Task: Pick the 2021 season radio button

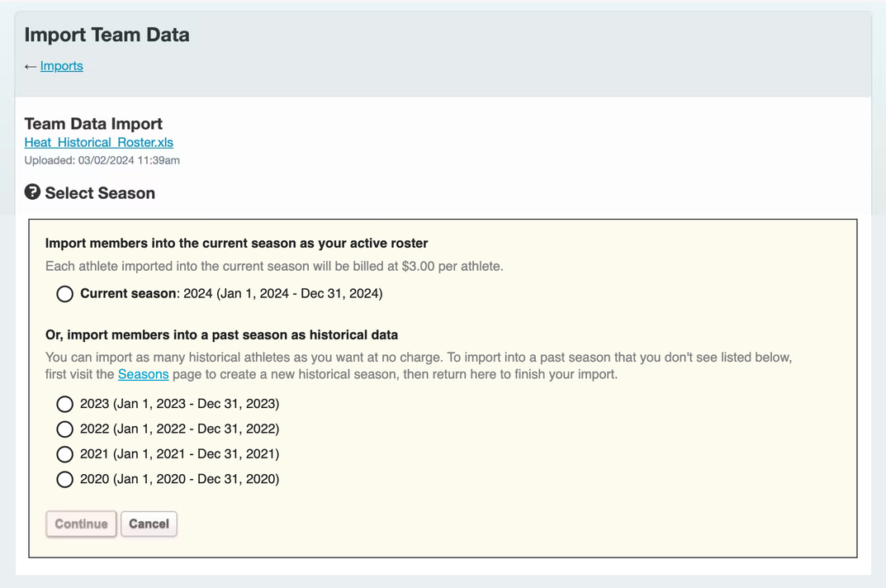Action: (64, 454)
